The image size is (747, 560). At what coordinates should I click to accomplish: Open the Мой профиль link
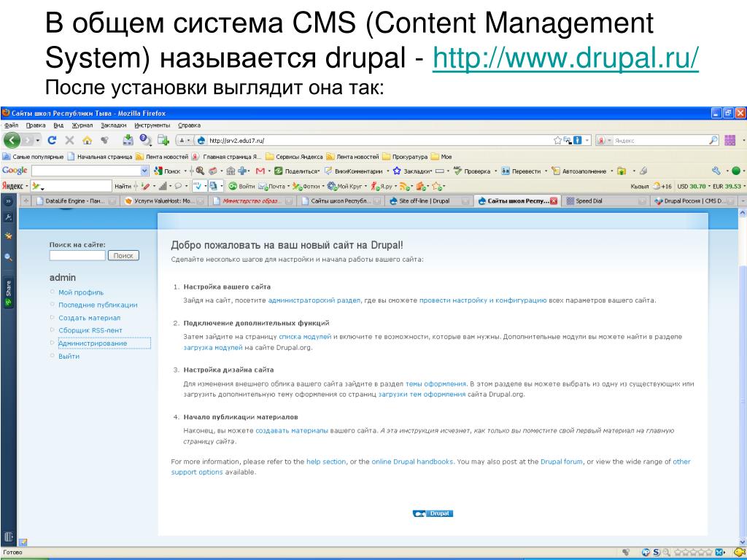81,292
